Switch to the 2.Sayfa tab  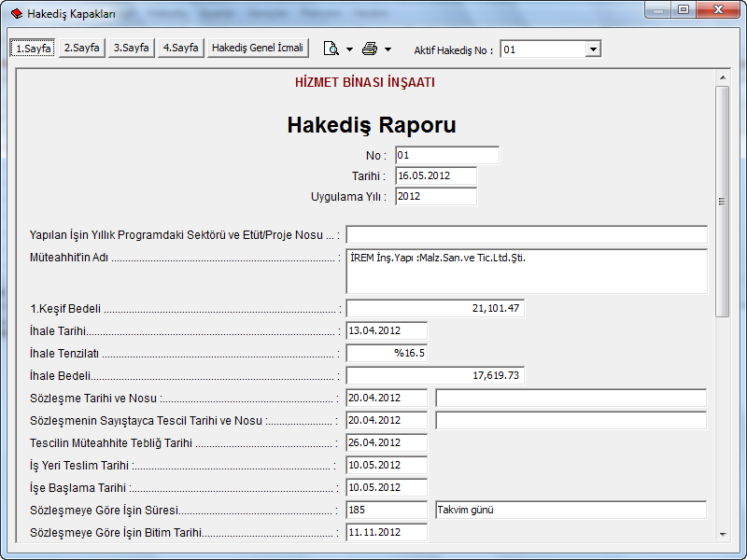click(82, 48)
